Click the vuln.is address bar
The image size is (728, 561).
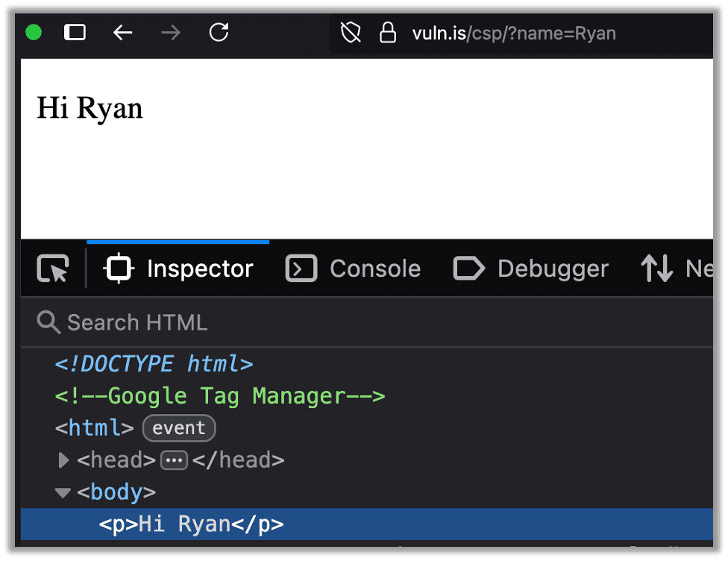(513, 33)
